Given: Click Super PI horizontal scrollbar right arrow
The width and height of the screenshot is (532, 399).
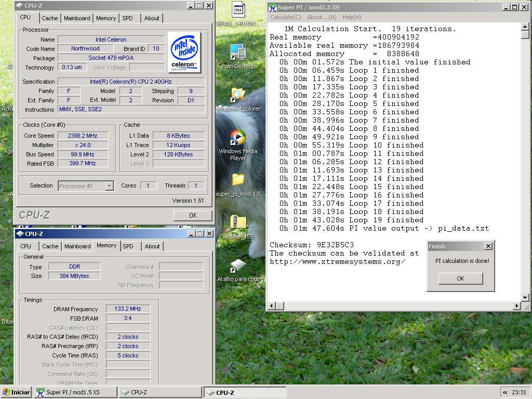Looking at the screenshot, I should coord(516,305).
